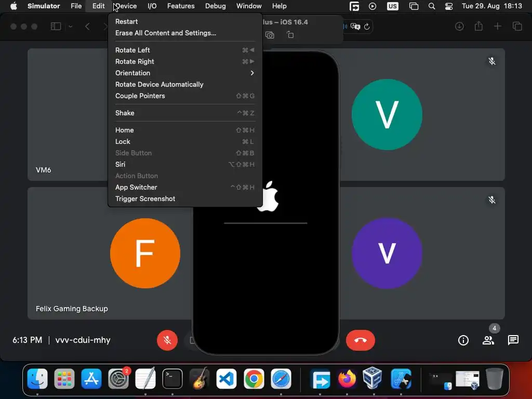Screen dimensions: 532x399
Task: Add a new Safari tab
Action: (x=497, y=26)
